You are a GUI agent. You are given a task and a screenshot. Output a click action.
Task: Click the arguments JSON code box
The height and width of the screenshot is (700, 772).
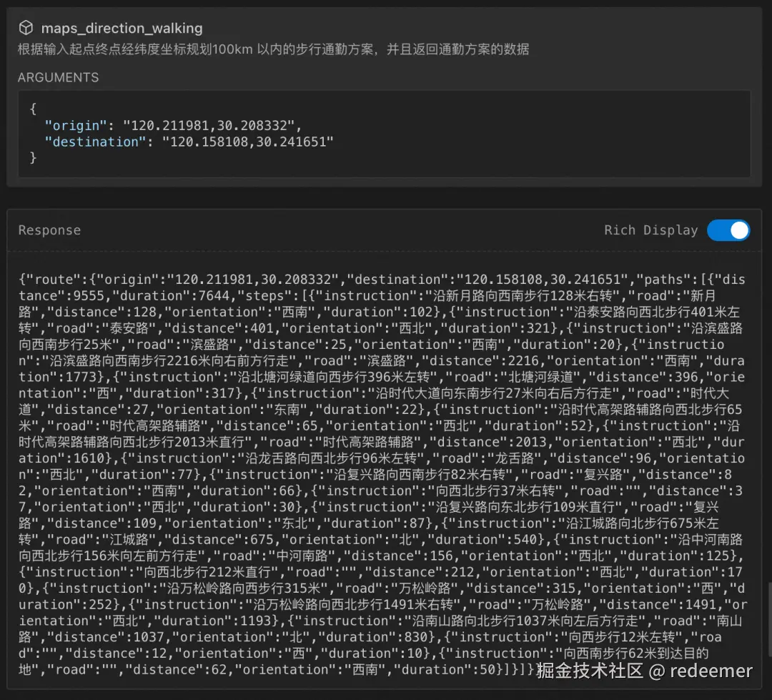click(x=384, y=134)
